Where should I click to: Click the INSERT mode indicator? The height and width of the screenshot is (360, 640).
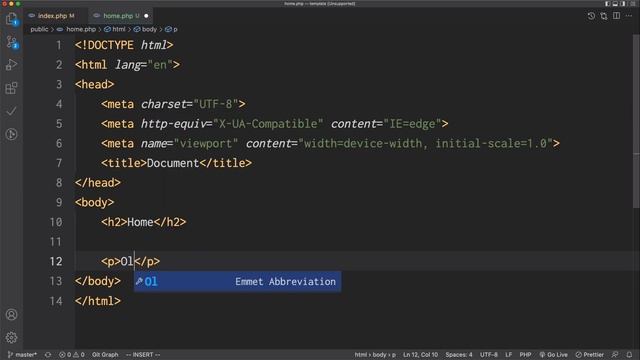pos(143,355)
